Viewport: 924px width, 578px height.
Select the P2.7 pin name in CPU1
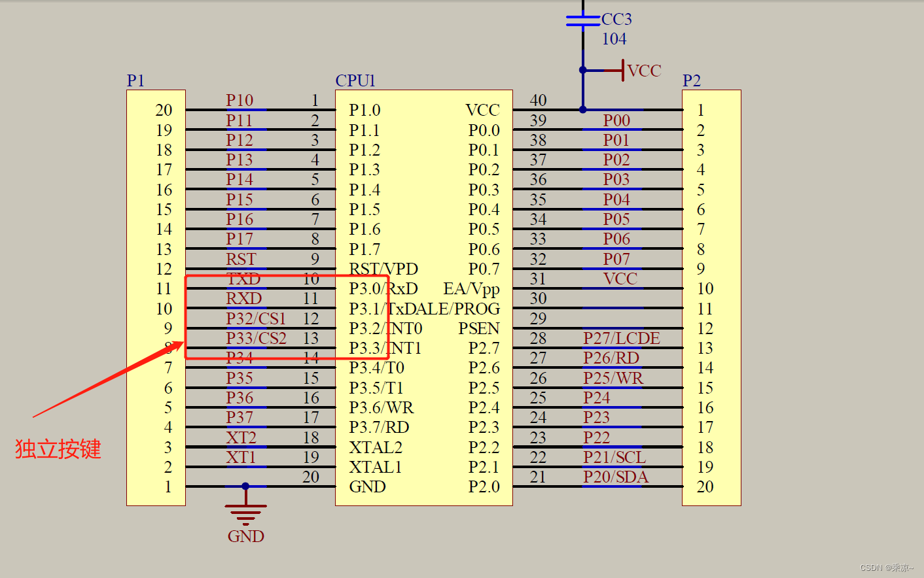click(484, 348)
